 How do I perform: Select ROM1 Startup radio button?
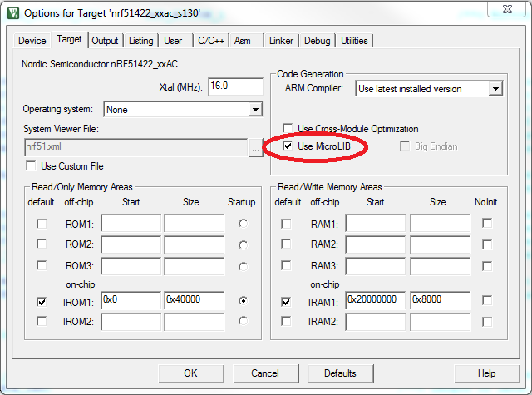click(243, 224)
